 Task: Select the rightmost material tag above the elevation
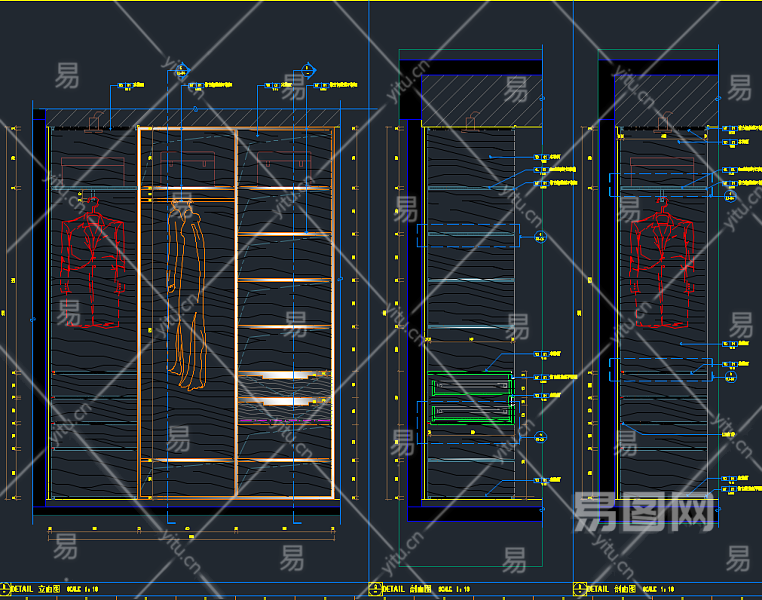(x=335, y=86)
